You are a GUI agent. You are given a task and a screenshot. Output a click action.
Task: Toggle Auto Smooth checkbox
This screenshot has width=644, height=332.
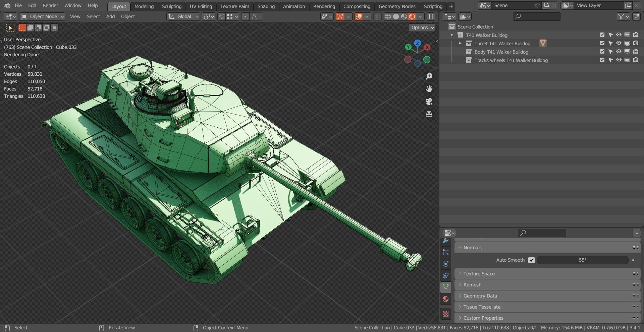(x=531, y=260)
